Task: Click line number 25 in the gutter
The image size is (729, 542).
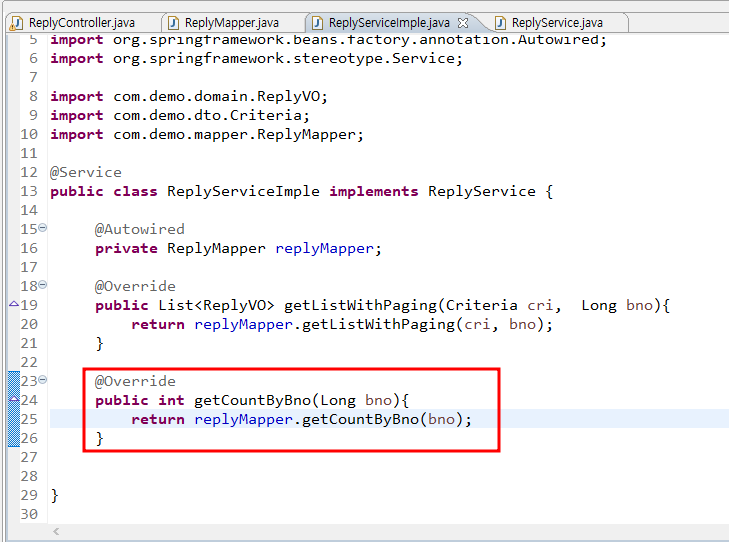Action: coord(29,419)
